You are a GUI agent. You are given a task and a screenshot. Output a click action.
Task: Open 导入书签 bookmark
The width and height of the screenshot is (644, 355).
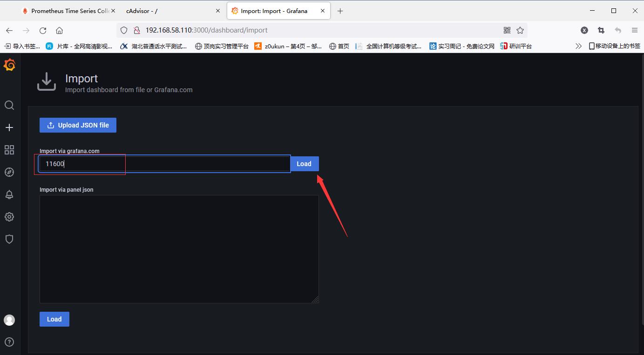[22, 46]
